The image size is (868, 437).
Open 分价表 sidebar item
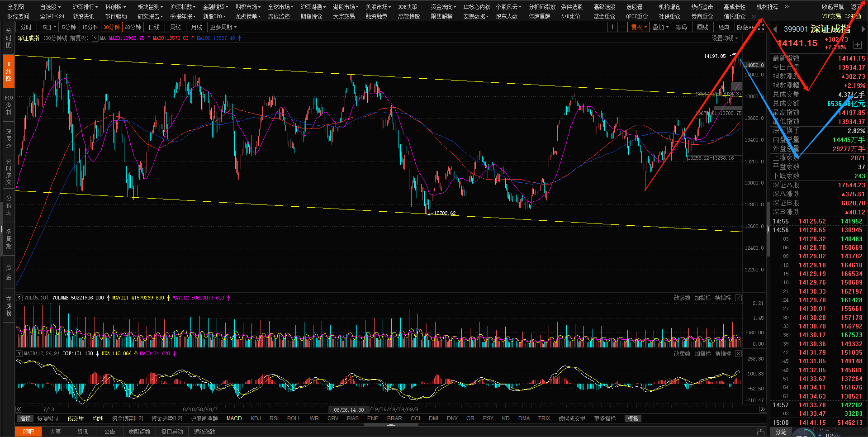(x=9, y=205)
